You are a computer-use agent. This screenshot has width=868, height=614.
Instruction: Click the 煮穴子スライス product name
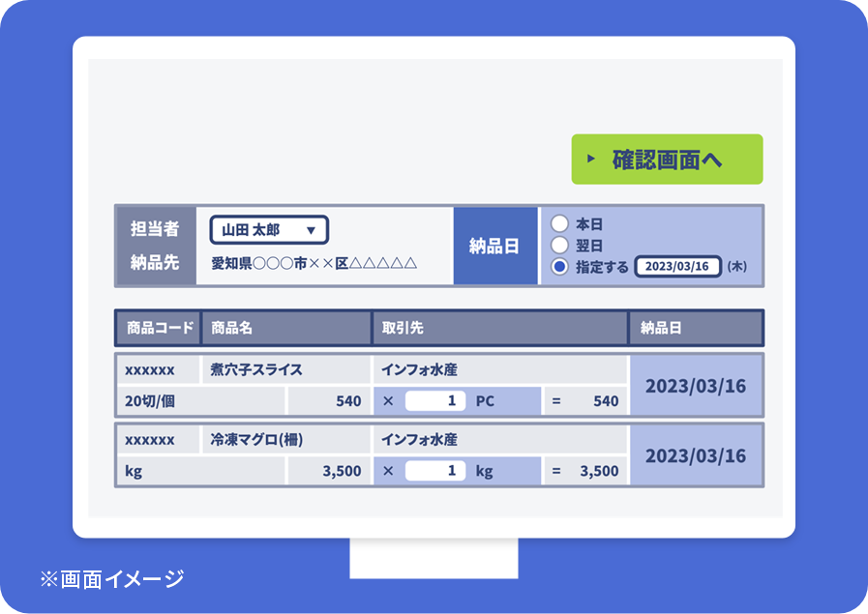(x=257, y=368)
